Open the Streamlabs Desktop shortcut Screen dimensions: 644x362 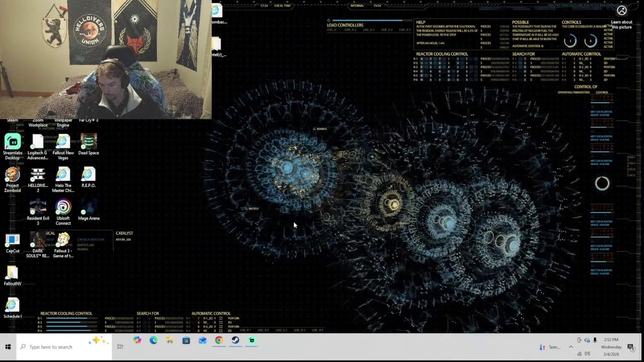coord(13,146)
